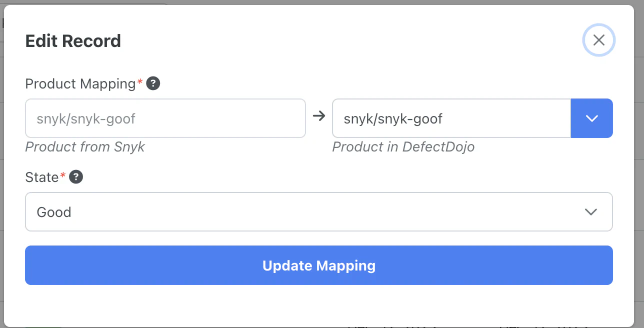Click the red asterisk beside State
Image resolution: width=644 pixels, height=328 pixels.
(63, 175)
